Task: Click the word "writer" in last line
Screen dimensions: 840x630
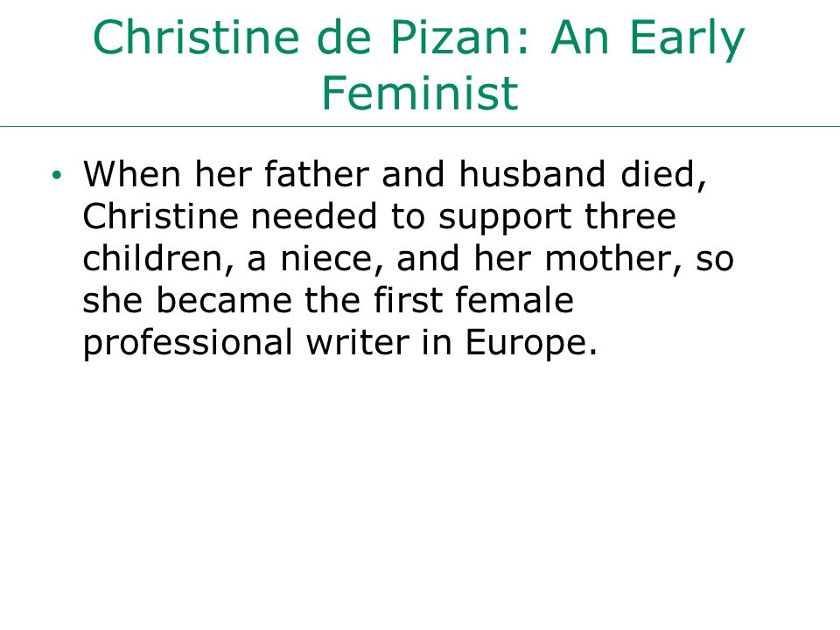Action: (357, 342)
